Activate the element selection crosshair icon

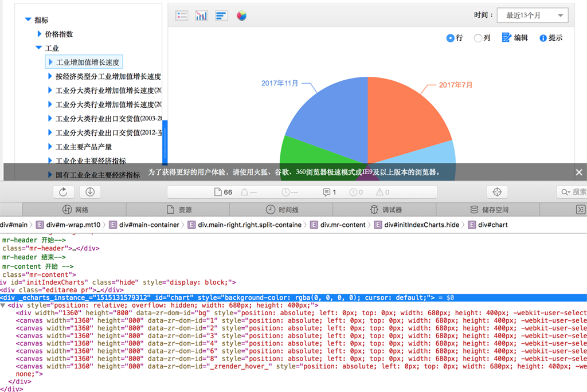[497, 192]
